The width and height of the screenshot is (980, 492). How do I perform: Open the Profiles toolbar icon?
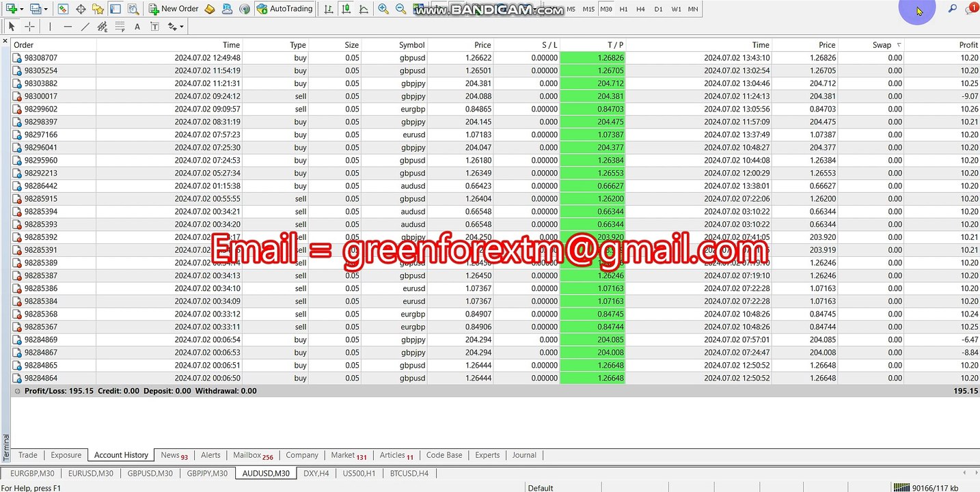point(35,9)
